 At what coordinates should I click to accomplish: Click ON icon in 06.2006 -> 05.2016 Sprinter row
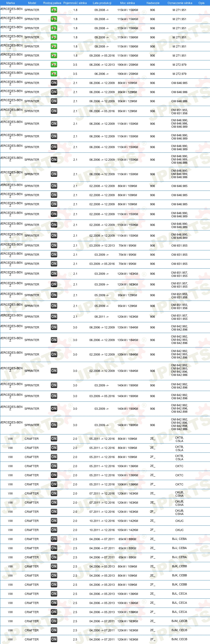click(54, 111)
